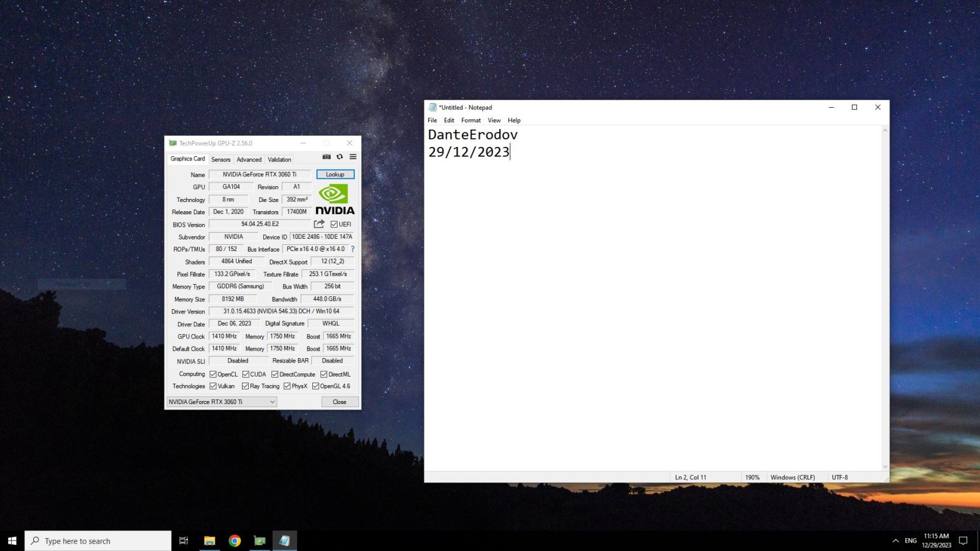This screenshot has width=980, height=551.
Task: Click the 190% zoom status entry
Action: tap(752, 478)
